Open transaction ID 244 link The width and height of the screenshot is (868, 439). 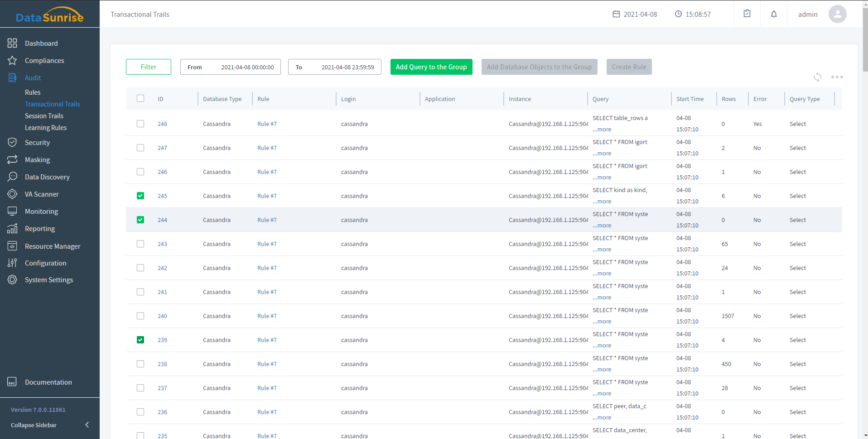162,220
